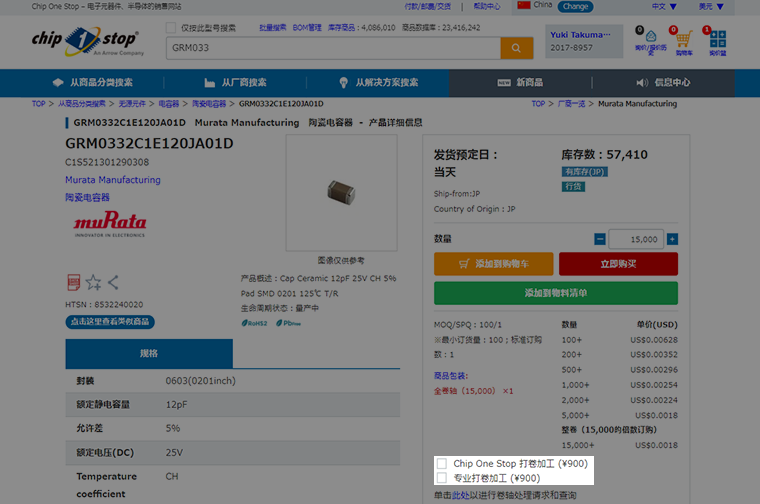Open 从商品分类搜索 navigation menu
Image resolution: width=760 pixels, height=504 pixels.
coord(93,82)
